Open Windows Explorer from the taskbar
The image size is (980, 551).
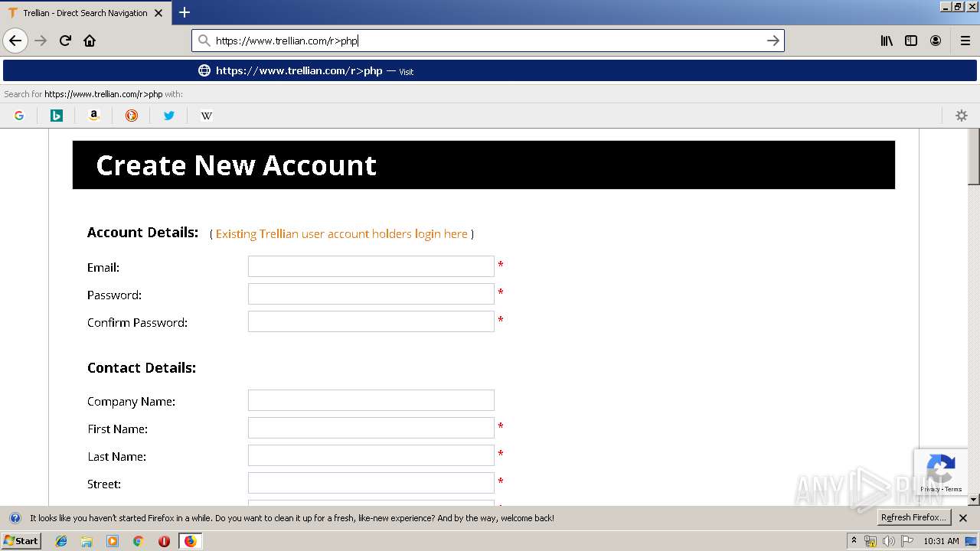pyautogui.click(x=87, y=541)
